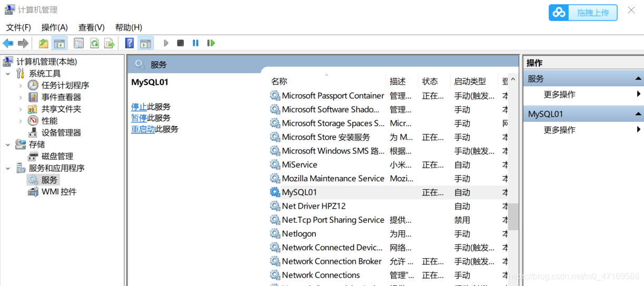The image size is (644, 286).
Task: Click the Stop service square icon
Action: 181,43
